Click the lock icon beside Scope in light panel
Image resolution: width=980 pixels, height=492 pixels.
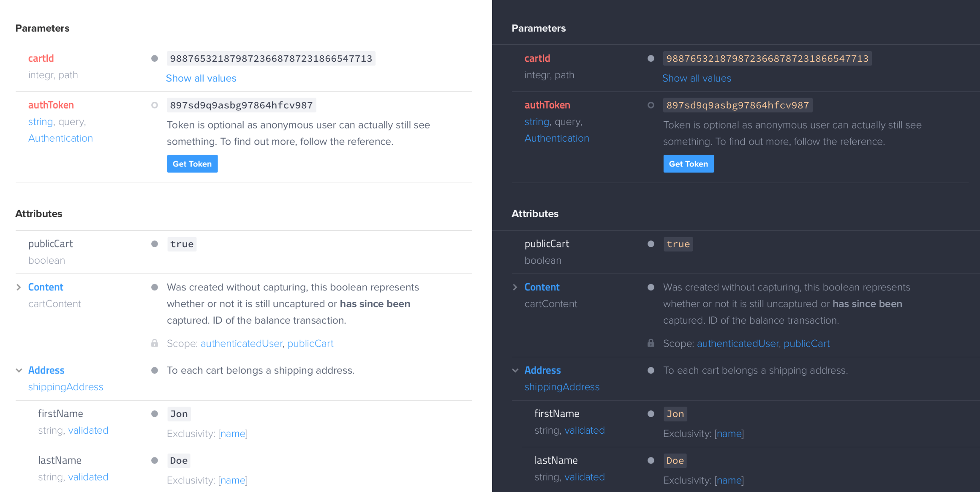tap(155, 343)
